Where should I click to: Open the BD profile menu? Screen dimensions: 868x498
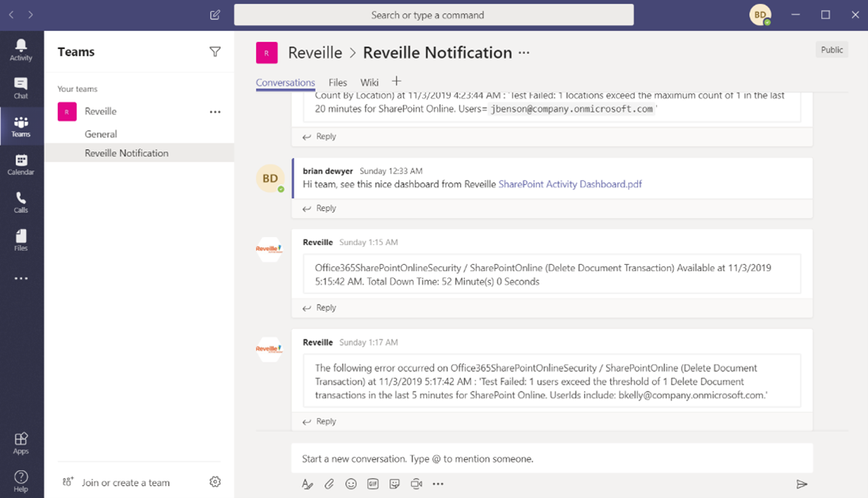pos(761,15)
